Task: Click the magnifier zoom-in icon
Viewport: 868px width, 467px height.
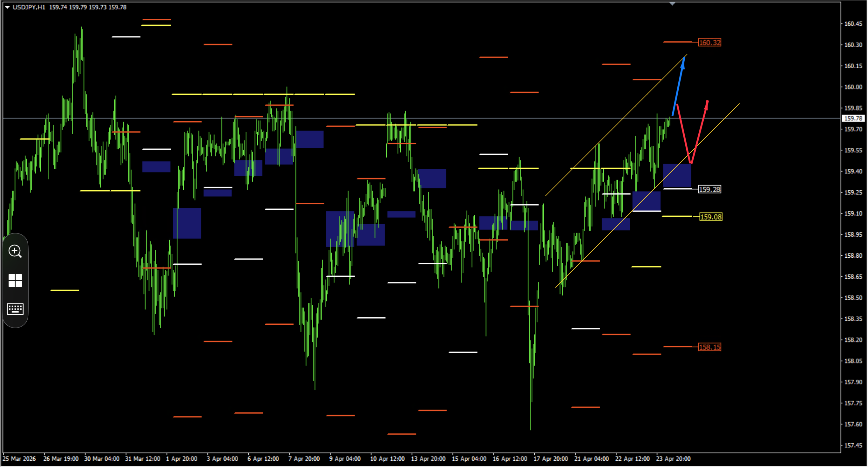Action: click(15, 251)
